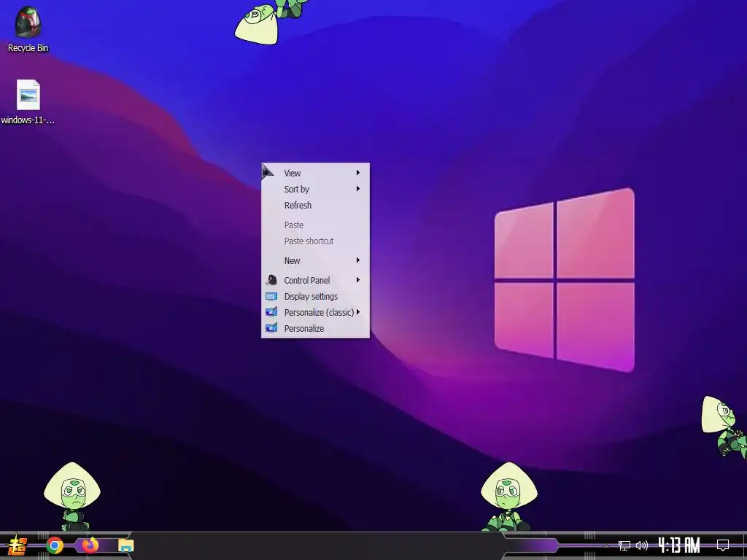The height and width of the screenshot is (560, 747).
Task: Choose Refresh in the context menu
Action: [x=315, y=205]
